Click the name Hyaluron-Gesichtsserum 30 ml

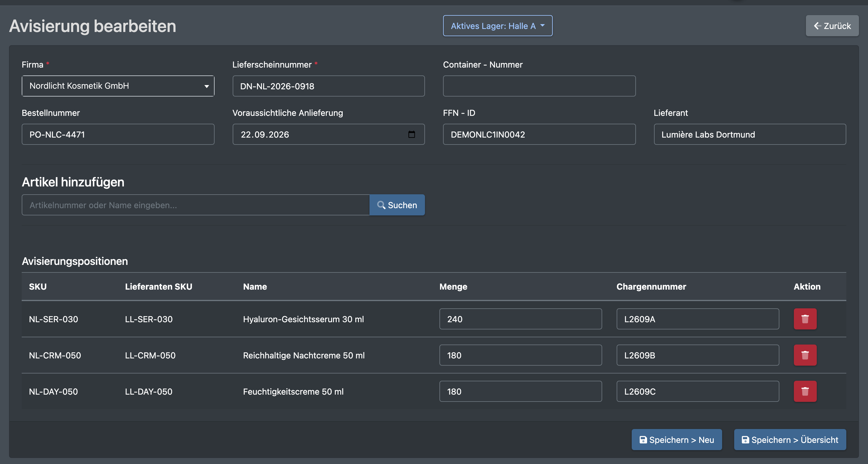pos(303,319)
